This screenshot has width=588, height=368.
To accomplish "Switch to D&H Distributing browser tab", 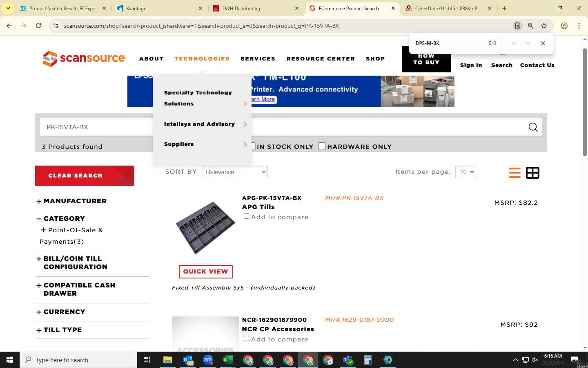I will point(256,8).
